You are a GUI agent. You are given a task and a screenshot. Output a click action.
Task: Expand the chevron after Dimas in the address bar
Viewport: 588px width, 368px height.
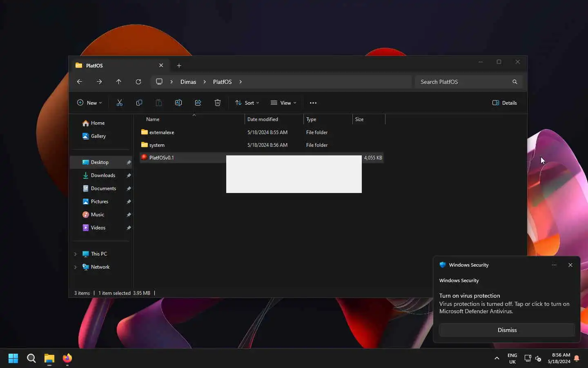(205, 82)
